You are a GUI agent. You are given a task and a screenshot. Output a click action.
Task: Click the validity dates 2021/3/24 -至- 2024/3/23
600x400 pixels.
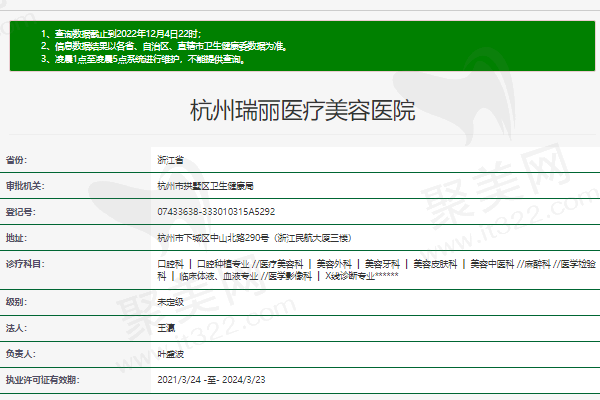(211, 380)
